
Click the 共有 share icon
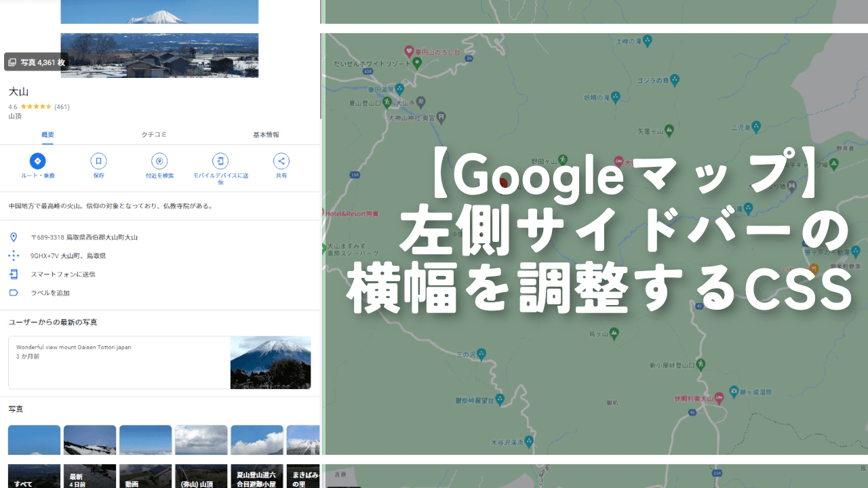(281, 161)
